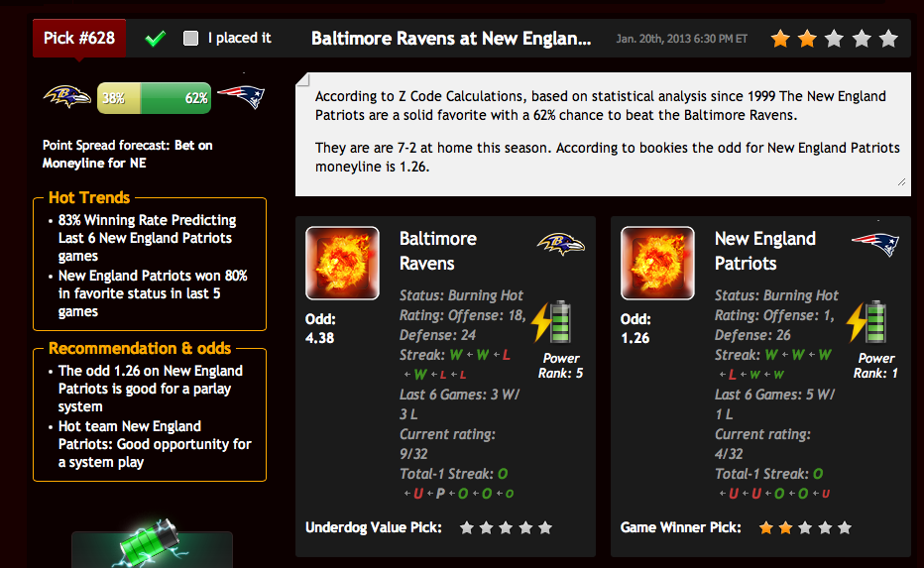
Task: Click the New England Patriots team name heading
Action: point(765,251)
